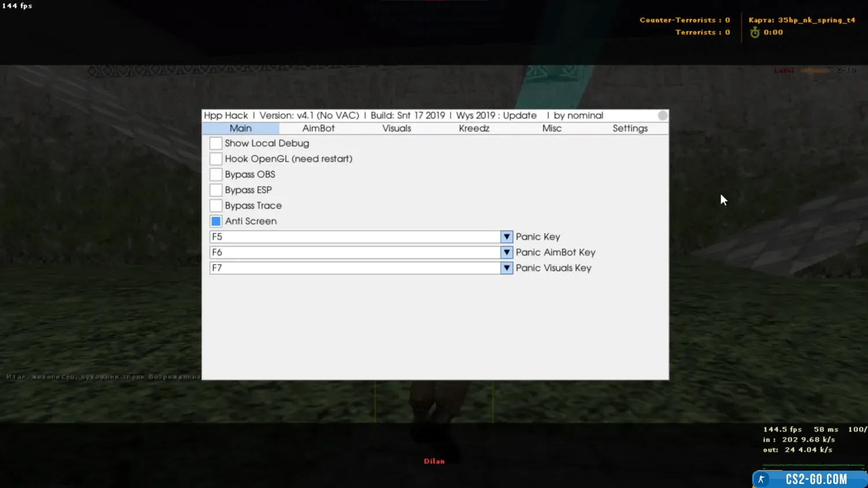The image size is (868, 488).
Task: Open the Visuals tab
Action: (396, 128)
